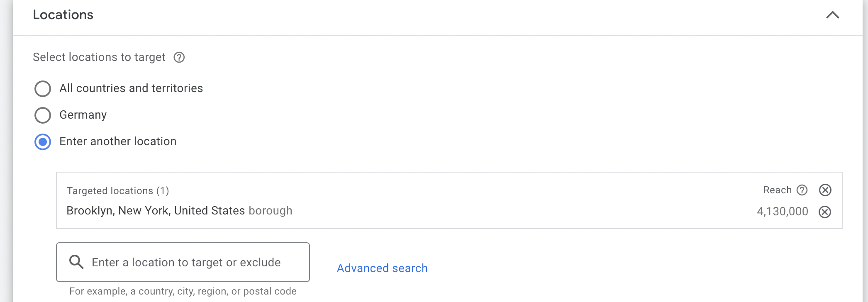Choose the Germany radio button
The image size is (868, 302).
tap(43, 115)
